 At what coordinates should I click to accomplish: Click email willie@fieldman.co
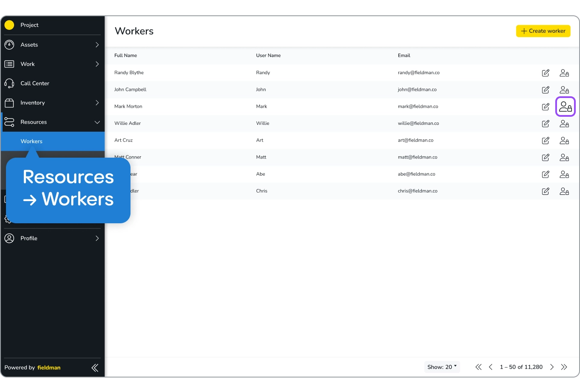click(418, 124)
